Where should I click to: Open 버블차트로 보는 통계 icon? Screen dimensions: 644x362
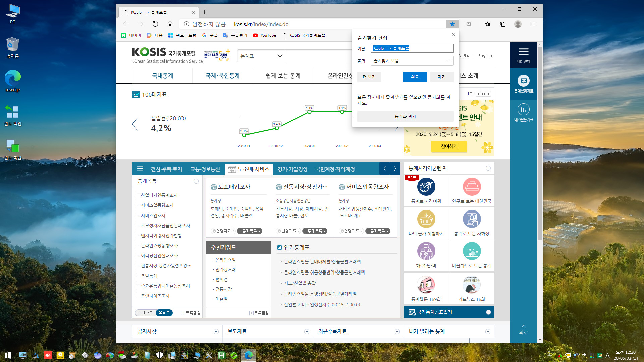pos(472,251)
